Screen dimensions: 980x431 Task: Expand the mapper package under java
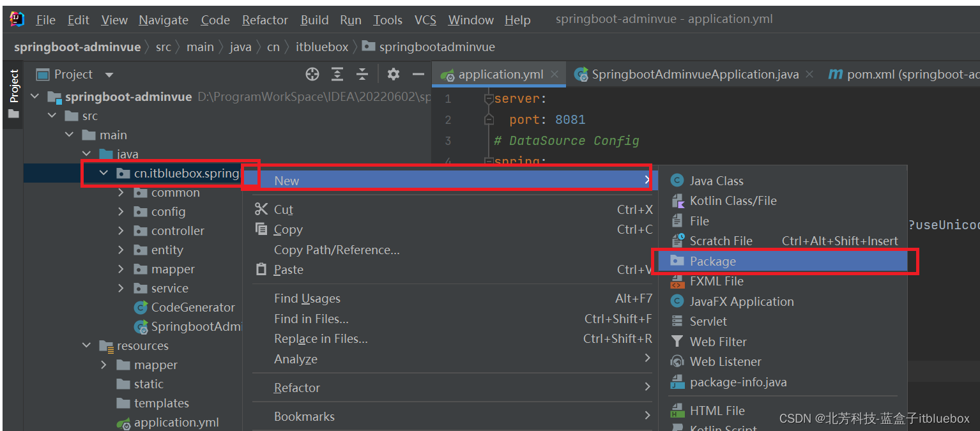coord(121,269)
